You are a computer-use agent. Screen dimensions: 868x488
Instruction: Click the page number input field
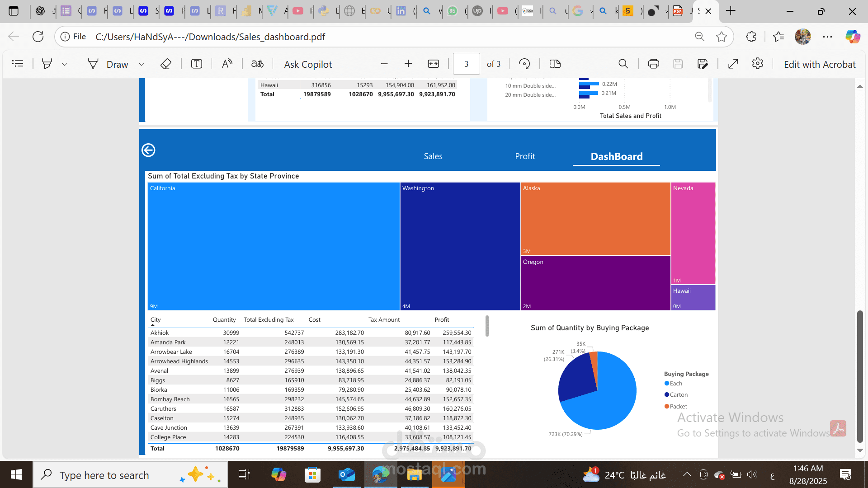[x=466, y=64]
